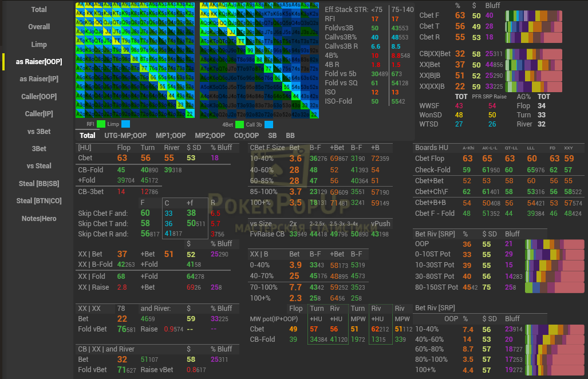
Task: Click the blue Call 3b legend swatch
Action: (269, 124)
